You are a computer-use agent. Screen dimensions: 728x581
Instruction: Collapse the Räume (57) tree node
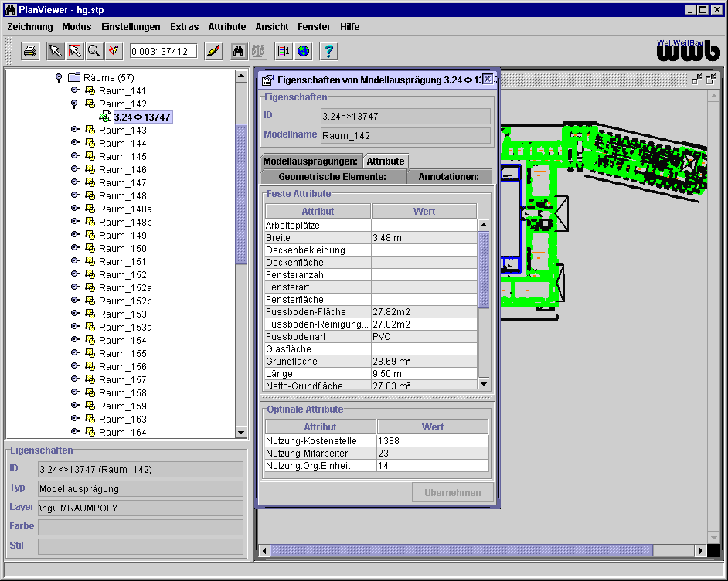(59, 77)
